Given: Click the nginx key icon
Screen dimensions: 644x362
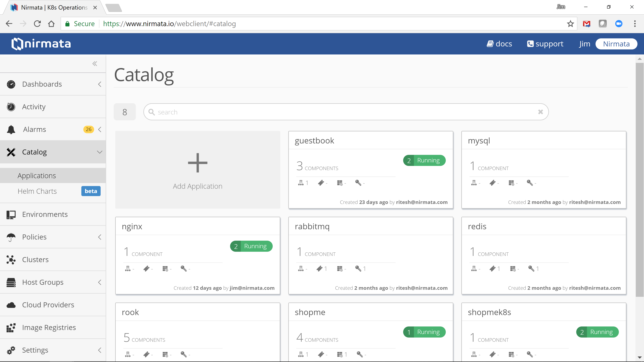Looking at the screenshot, I should tap(183, 268).
